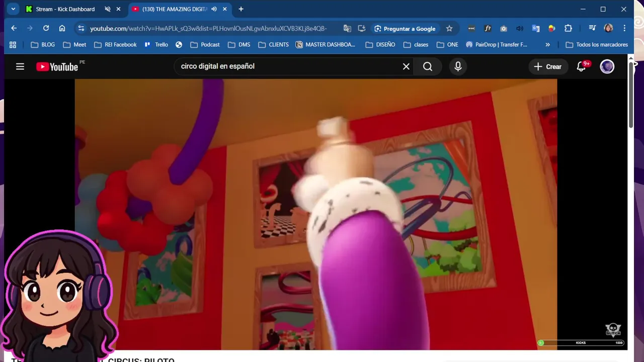This screenshot has width=644, height=362.
Task: Open the ONE bookmarks folder
Action: click(x=447, y=45)
